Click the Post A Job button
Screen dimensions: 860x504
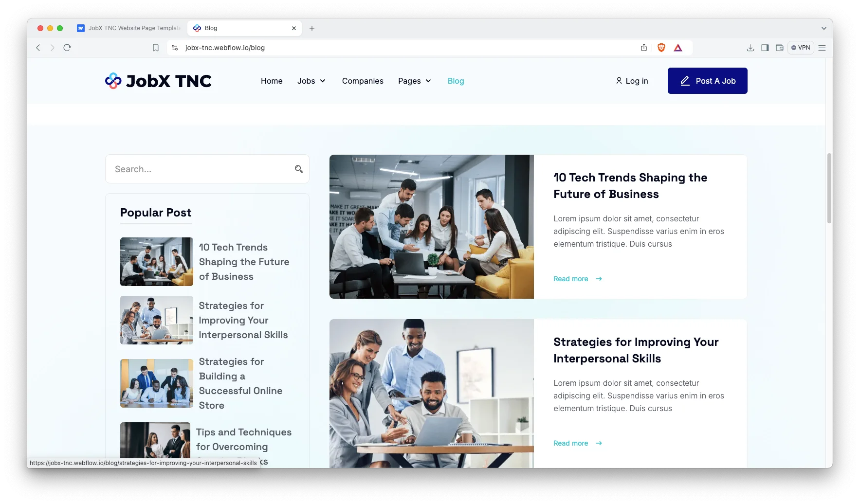(x=707, y=81)
